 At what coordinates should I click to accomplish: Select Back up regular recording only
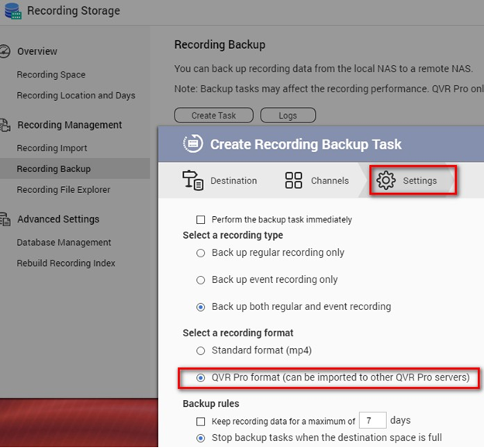point(201,253)
